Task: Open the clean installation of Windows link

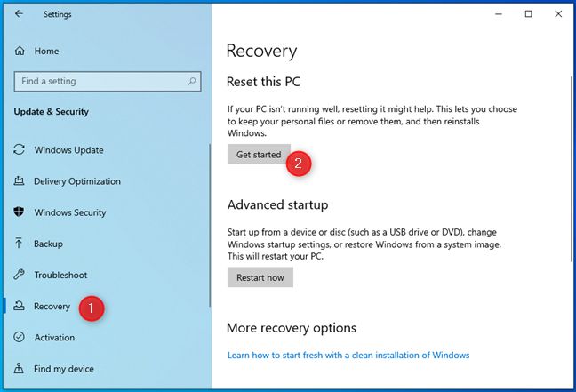Action: point(348,356)
